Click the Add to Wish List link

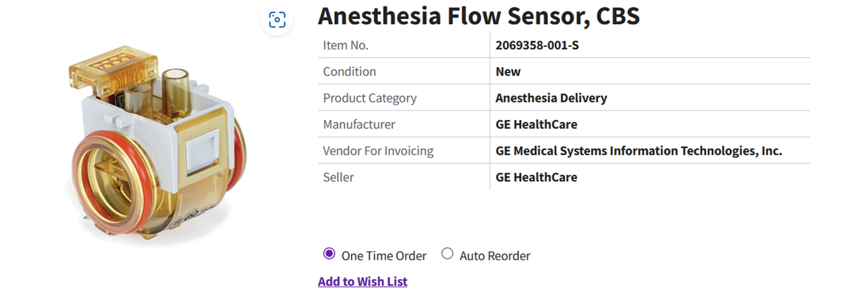pyautogui.click(x=362, y=281)
